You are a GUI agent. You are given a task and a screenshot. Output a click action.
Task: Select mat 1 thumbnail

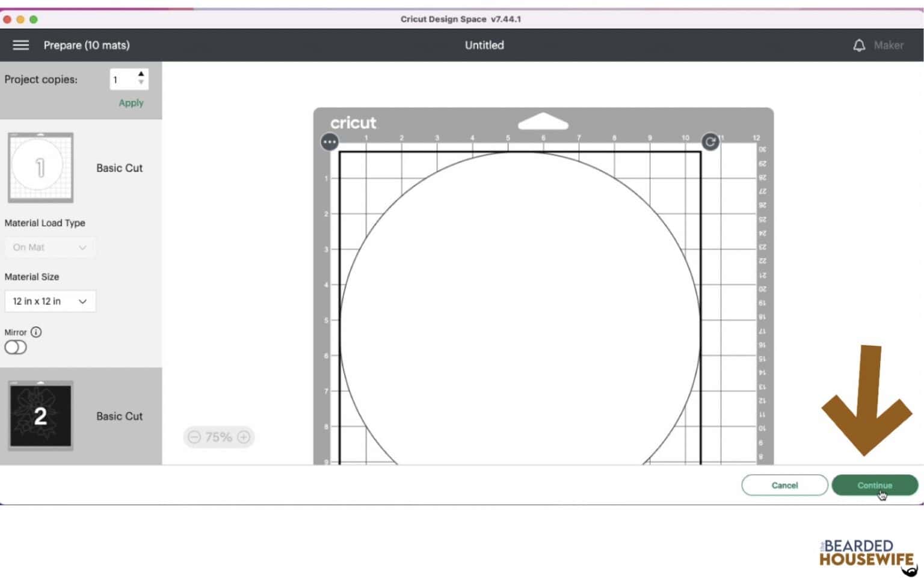coord(40,168)
